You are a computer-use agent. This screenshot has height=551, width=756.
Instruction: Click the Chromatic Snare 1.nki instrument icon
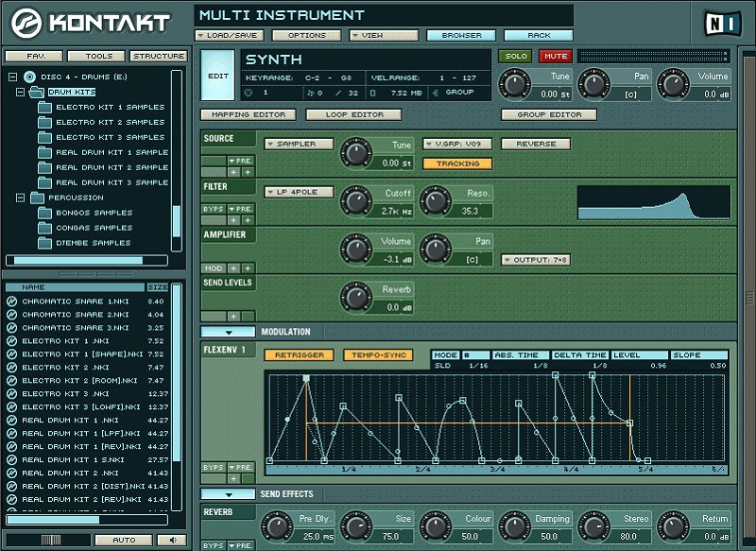click(x=12, y=301)
